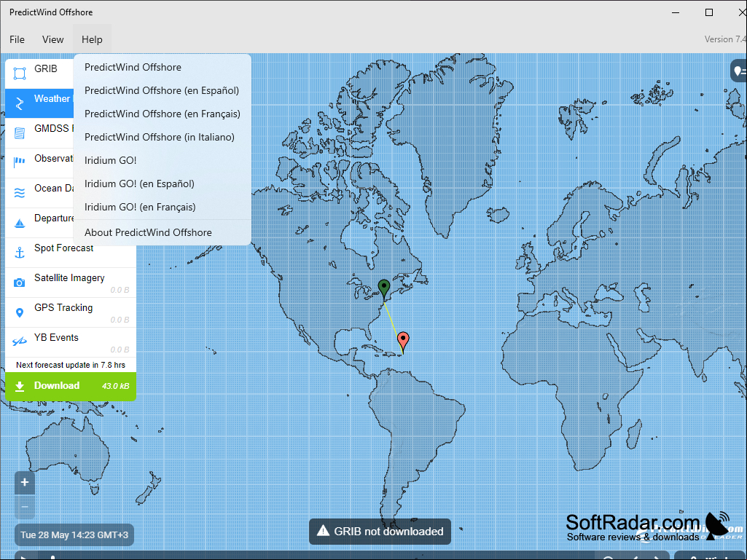Click Next forecast update in 7.8 hrs text

pyautogui.click(x=71, y=365)
